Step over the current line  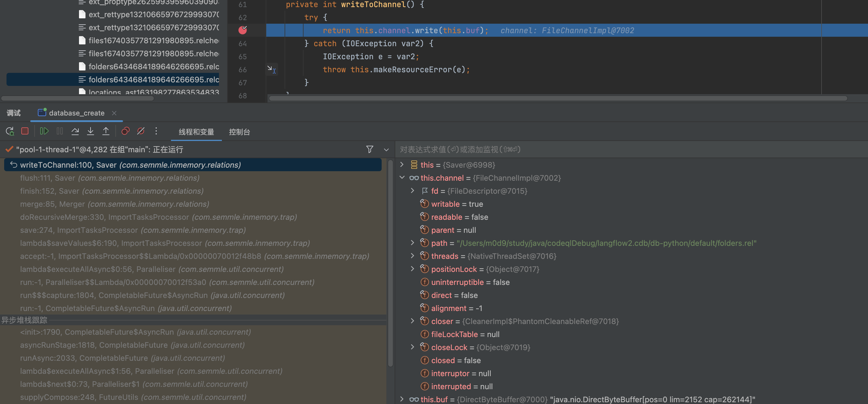pyautogui.click(x=75, y=131)
